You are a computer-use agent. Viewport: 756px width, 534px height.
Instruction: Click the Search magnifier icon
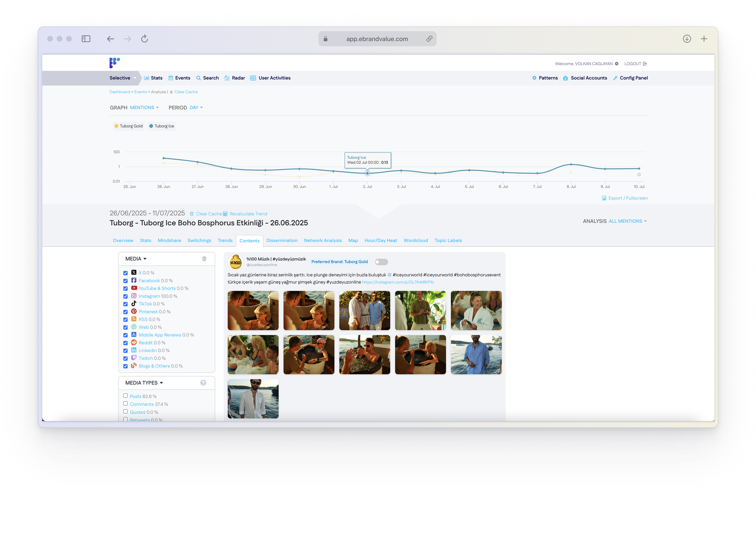(x=198, y=78)
